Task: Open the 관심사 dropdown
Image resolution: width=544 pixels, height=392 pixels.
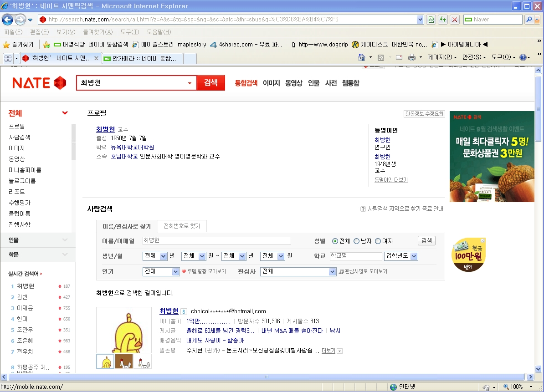Action: tap(332, 272)
